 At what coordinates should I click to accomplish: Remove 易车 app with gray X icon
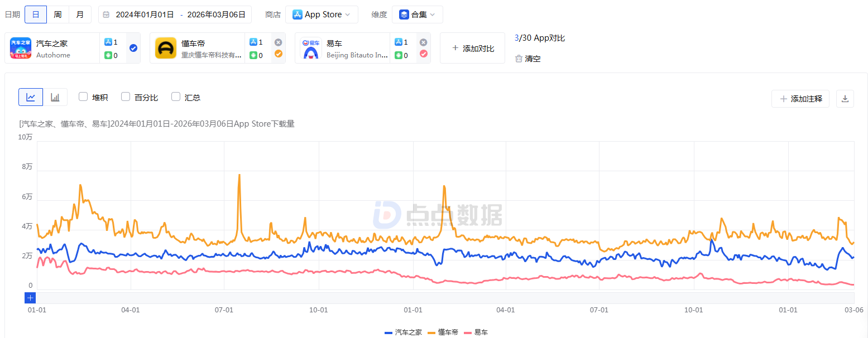point(423,42)
